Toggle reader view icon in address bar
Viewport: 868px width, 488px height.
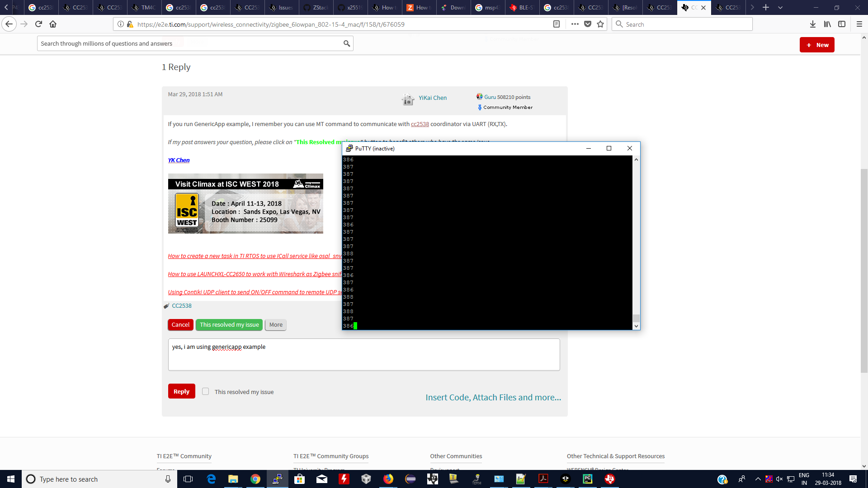(557, 24)
